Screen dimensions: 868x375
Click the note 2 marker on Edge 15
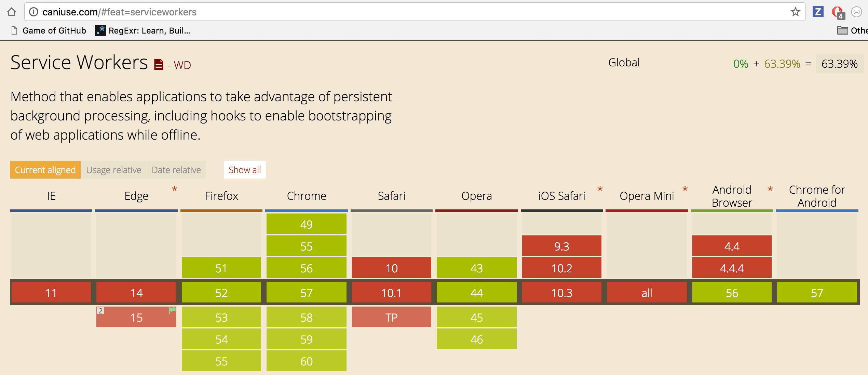(x=100, y=311)
